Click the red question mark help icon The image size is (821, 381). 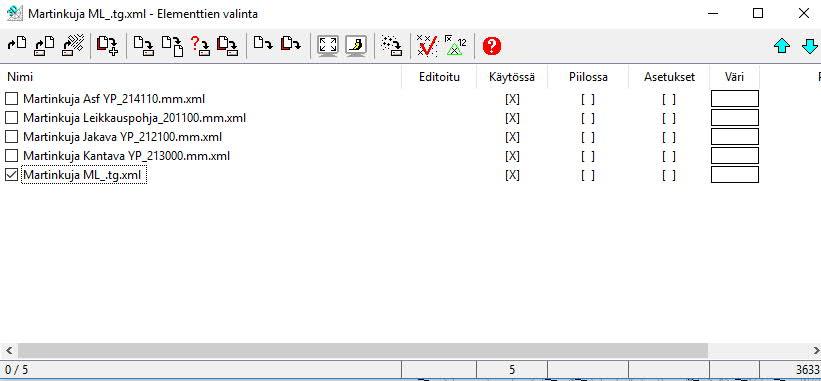pyautogui.click(x=492, y=46)
